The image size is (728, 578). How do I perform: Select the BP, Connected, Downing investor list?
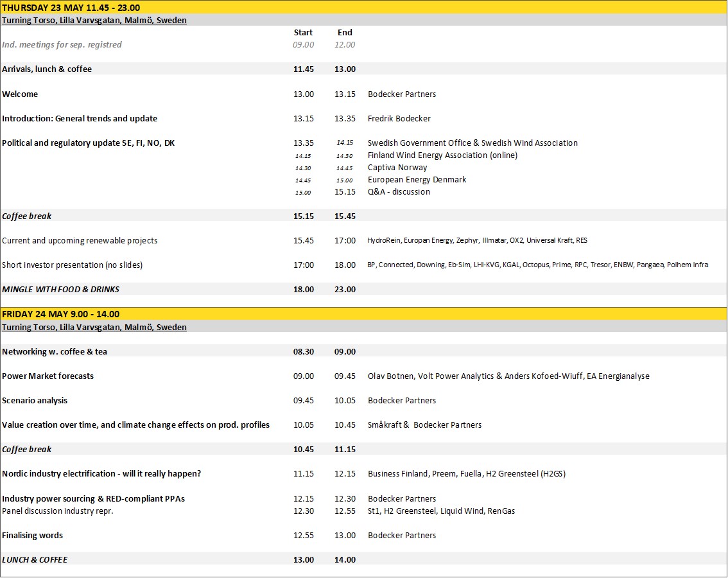[x=537, y=265]
